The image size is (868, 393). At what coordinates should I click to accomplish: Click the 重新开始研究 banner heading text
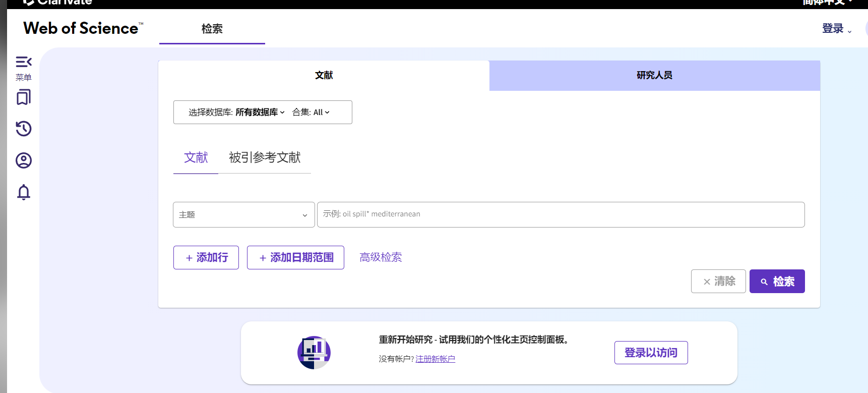(474, 340)
